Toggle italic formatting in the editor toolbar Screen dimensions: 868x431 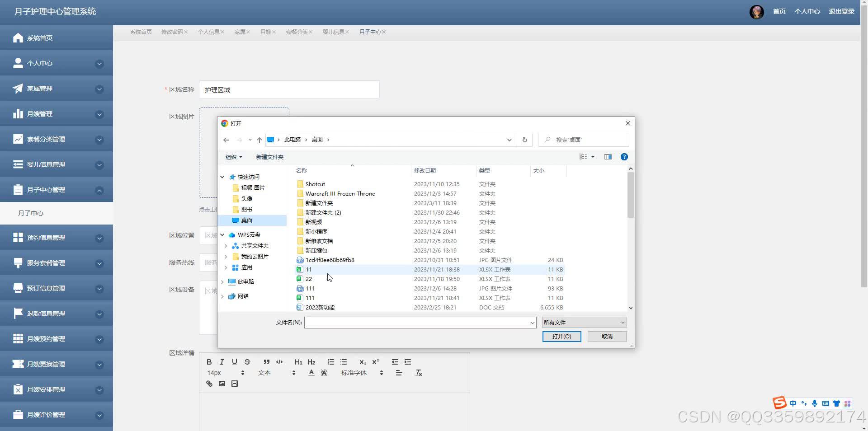click(x=222, y=362)
